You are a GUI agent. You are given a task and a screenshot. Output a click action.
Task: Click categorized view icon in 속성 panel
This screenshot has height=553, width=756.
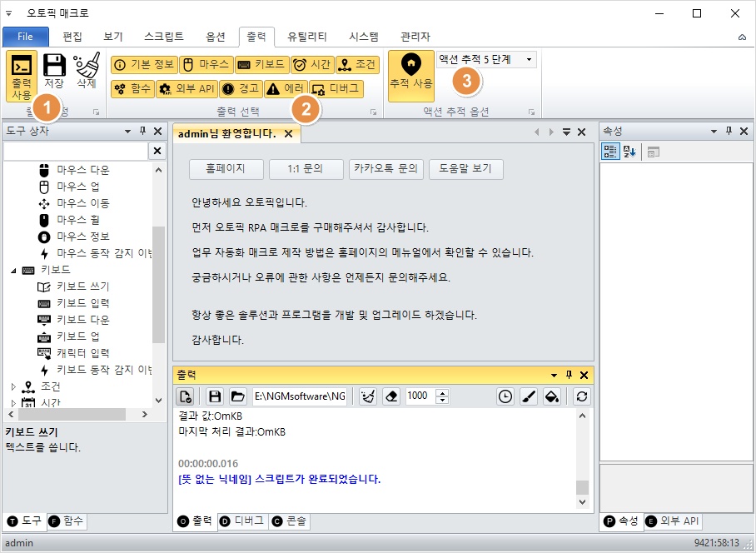tap(610, 152)
